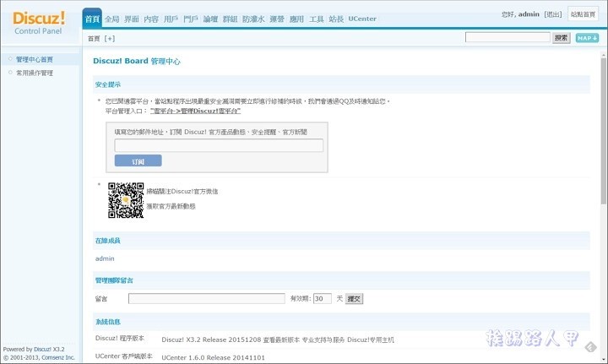Switch to the 界面 tab
Viewport: 608px width, 364px height.
coord(132,19)
